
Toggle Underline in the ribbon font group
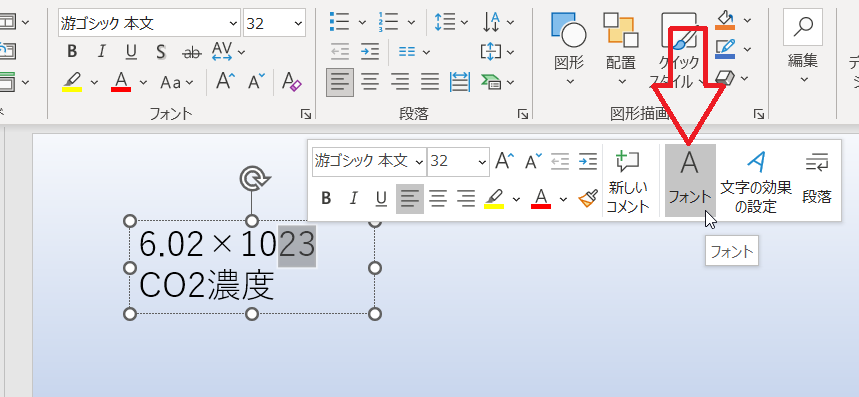point(130,52)
